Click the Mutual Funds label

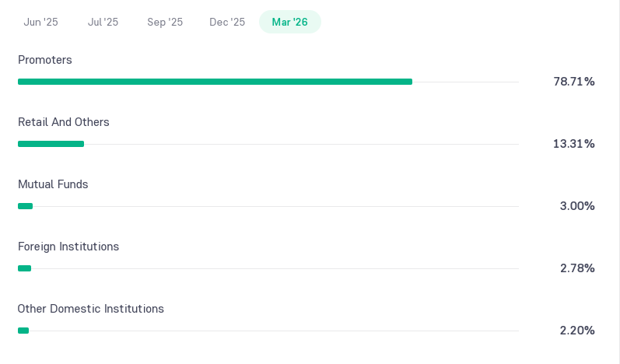click(53, 184)
